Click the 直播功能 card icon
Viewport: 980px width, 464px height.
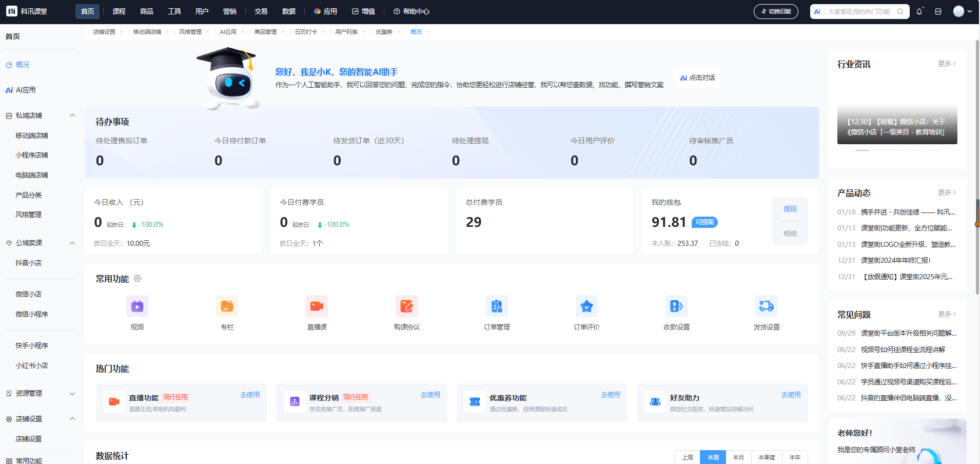coord(114,401)
